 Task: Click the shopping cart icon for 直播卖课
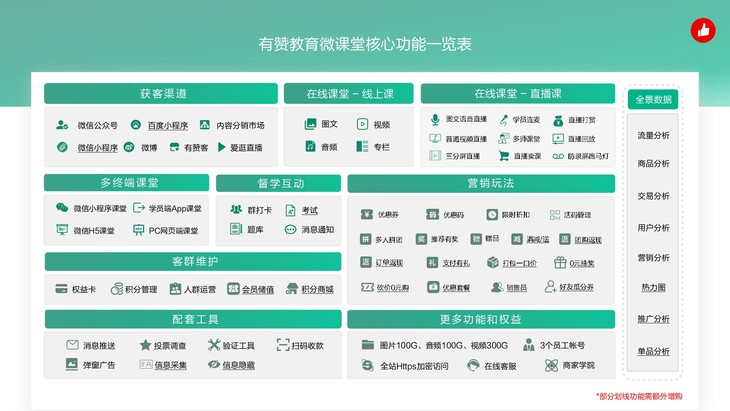click(x=503, y=156)
